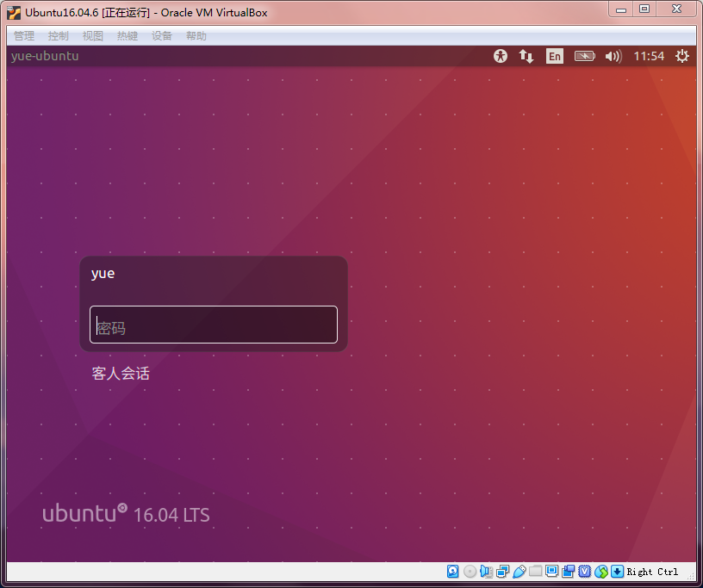The height and width of the screenshot is (588, 703).
Task: Open the network connections indicator
Action: coord(526,56)
